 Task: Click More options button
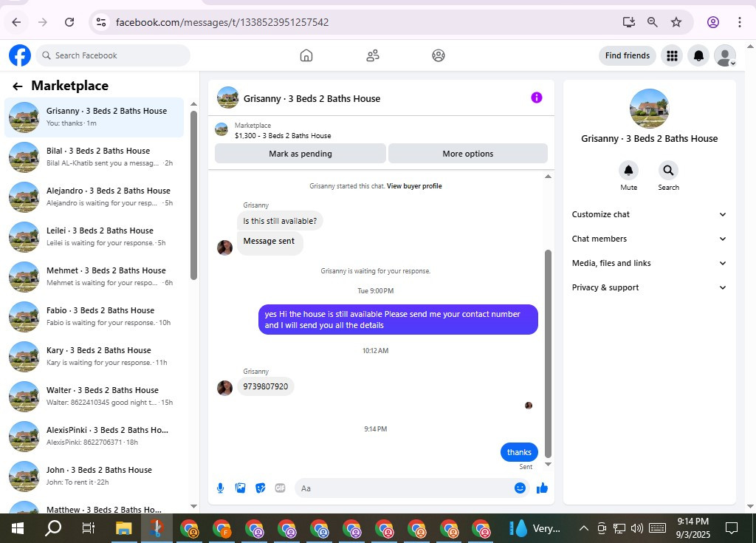click(467, 154)
